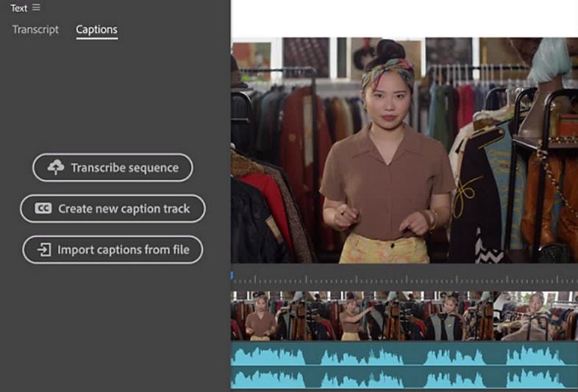
Task: Open the Text panel hamburger menu
Action: [36, 8]
